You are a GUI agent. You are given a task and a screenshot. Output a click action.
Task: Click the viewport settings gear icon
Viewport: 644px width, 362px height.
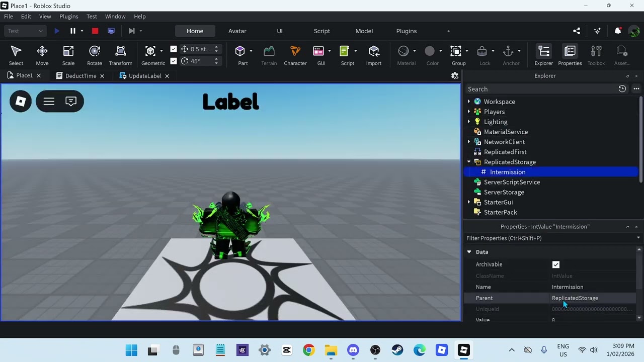[455, 76]
